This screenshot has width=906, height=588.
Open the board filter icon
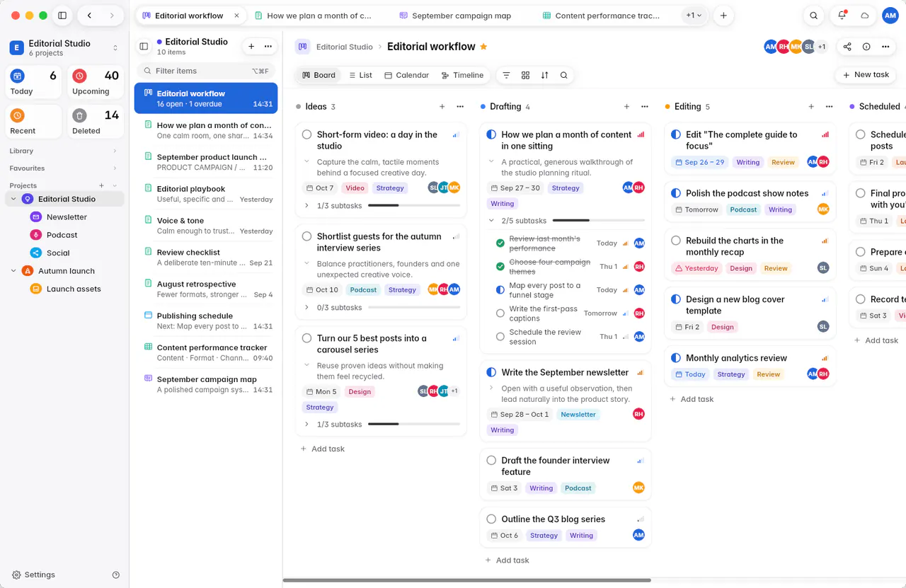506,75
